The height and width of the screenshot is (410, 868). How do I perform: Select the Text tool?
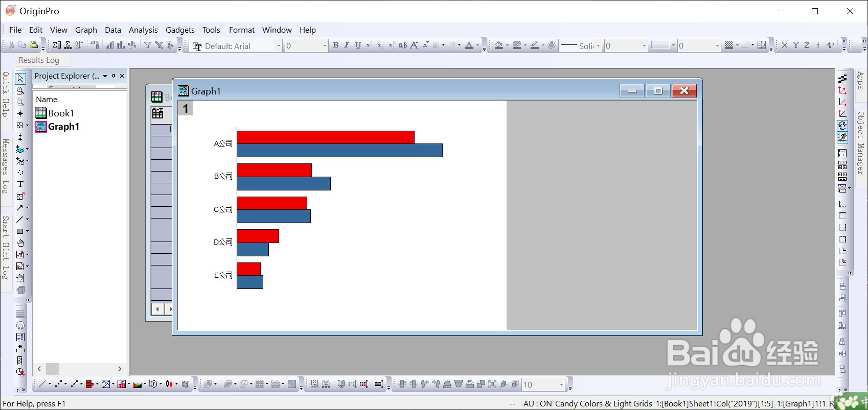tap(20, 184)
